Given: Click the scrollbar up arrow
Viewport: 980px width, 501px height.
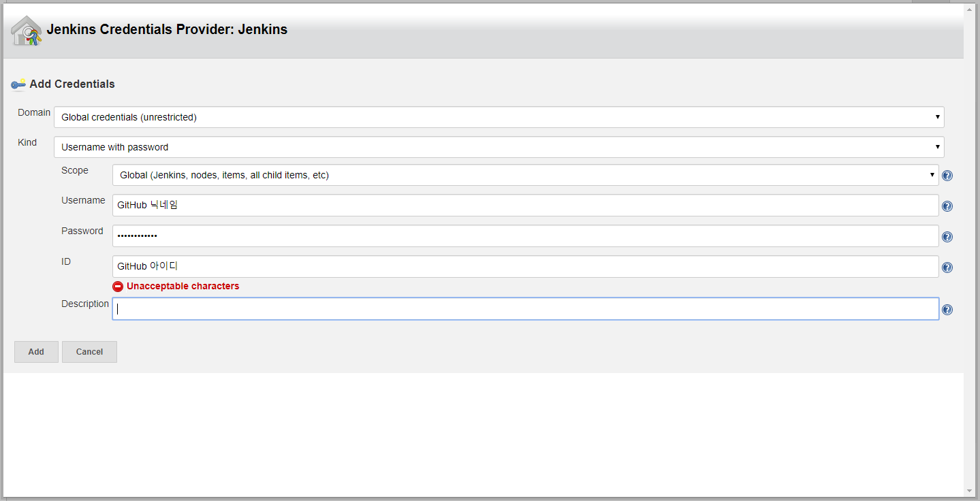Looking at the screenshot, I should coord(970,10).
